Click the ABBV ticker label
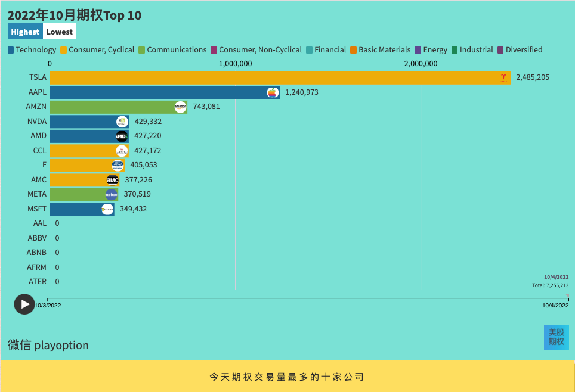 coord(37,238)
